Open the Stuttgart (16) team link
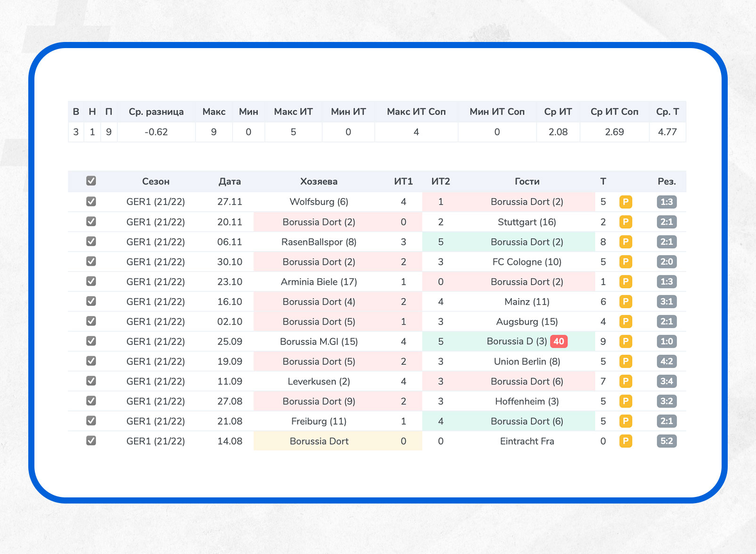The width and height of the screenshot is (756, 554). 526,222
